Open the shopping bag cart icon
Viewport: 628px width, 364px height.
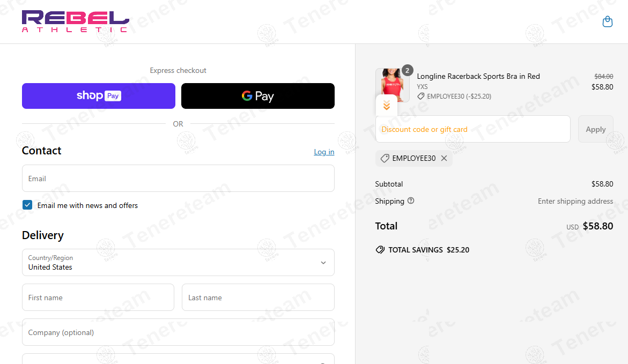[x=607, y=21]
